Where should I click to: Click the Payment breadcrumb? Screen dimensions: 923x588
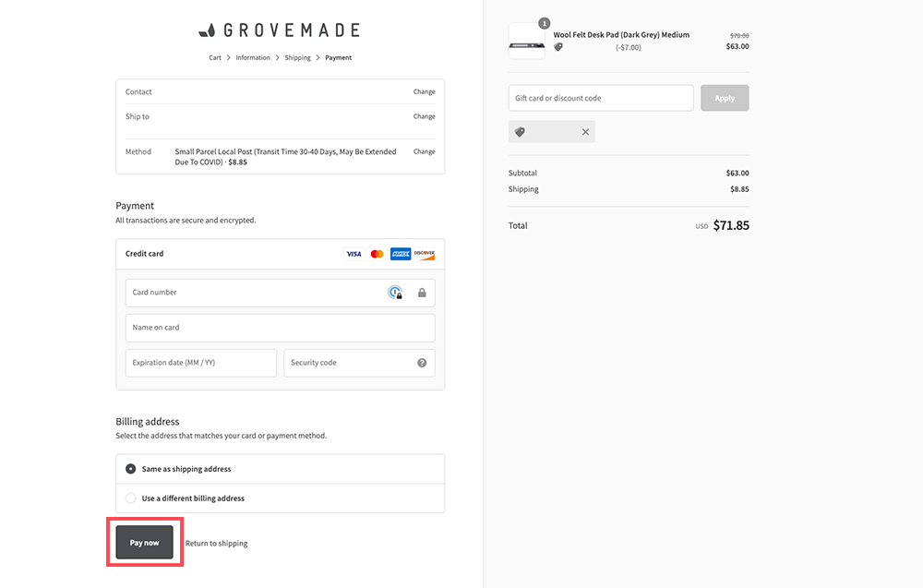339,57
